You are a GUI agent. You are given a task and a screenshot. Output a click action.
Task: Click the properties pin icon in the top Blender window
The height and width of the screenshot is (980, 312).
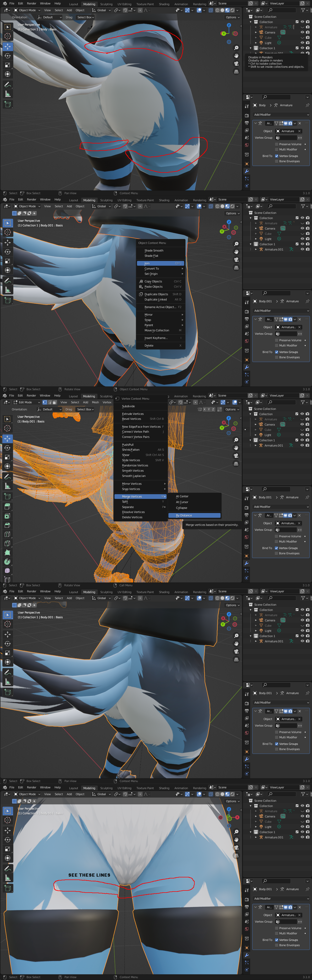pyautogui.click(x=308, y=105)
